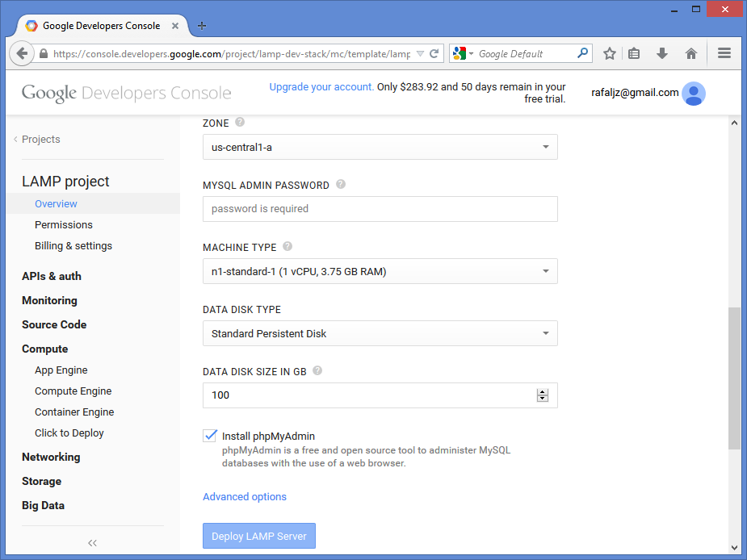Collapse the sidebar with the double chevron
Viewport: 747px width, 560px height.
coord(92,543)
